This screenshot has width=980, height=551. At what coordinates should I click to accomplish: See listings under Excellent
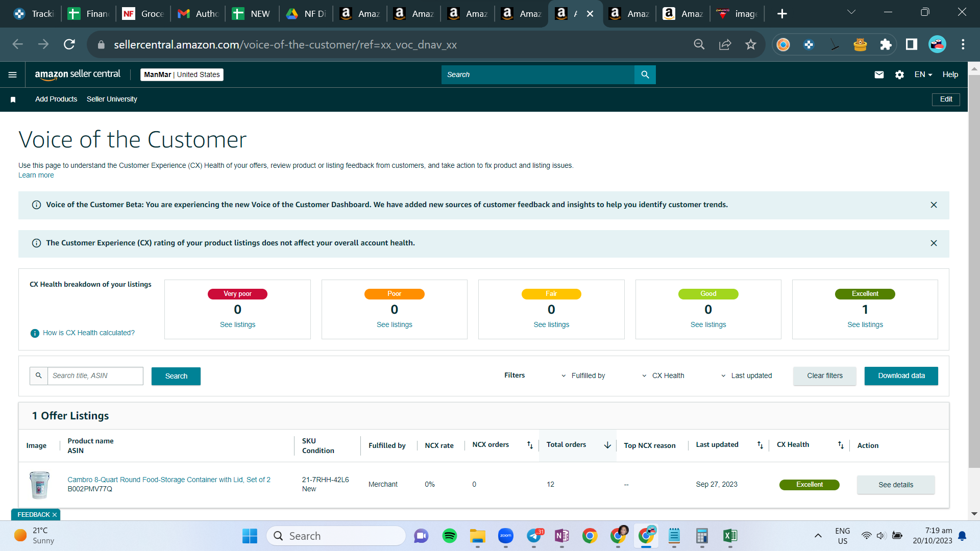pyautogui.click(x=865, y=325)
